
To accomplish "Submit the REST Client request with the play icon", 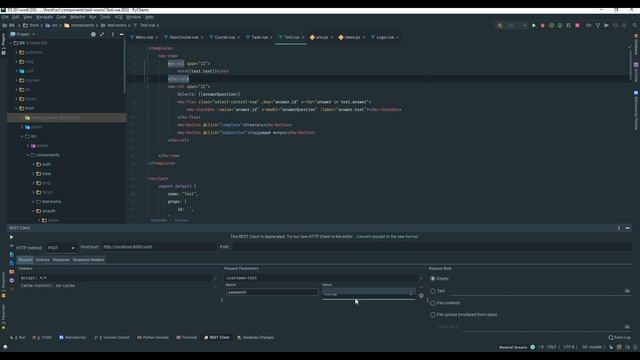I will tap(11, 237).
